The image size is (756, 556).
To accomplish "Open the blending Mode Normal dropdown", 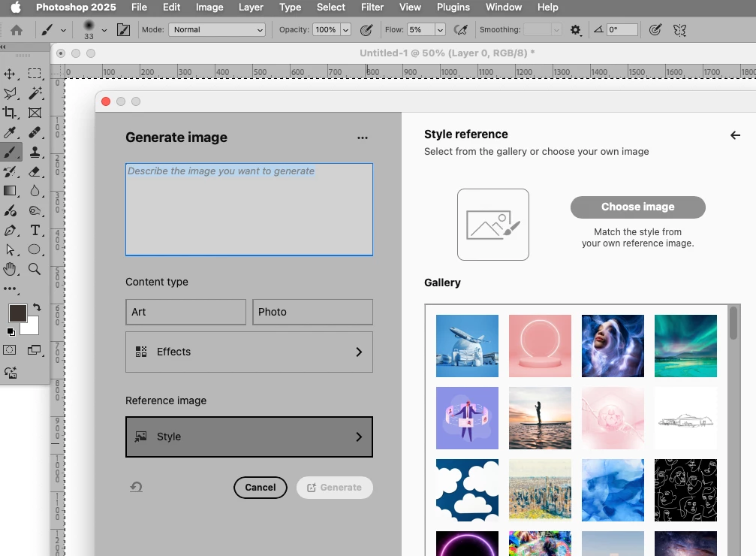I will (217, 30).
